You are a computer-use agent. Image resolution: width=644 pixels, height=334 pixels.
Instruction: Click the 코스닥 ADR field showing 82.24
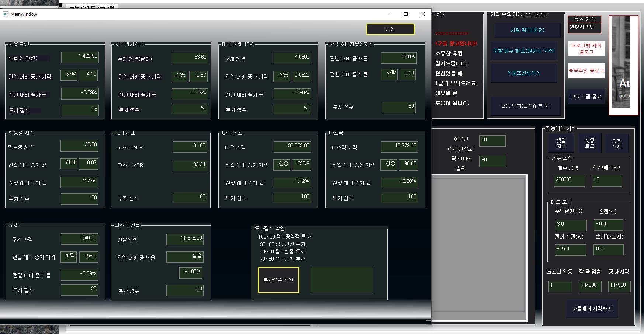pos(190,166)
